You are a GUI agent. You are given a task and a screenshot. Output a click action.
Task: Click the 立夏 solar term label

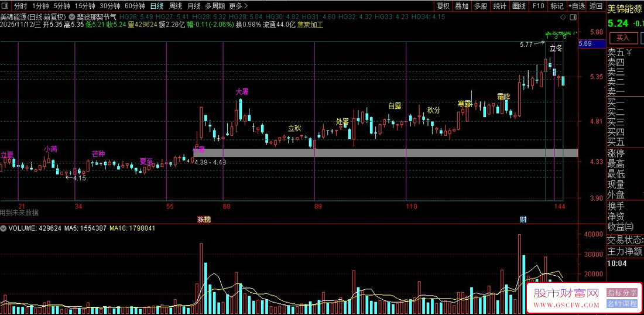[6, 155]
